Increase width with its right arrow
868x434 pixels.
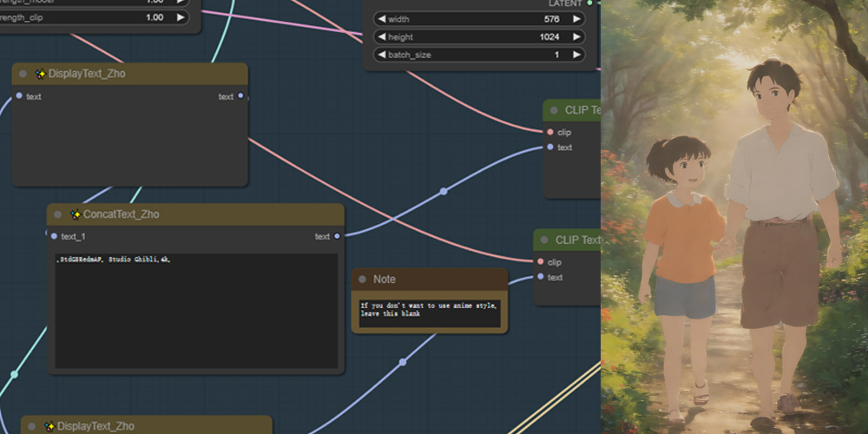(x=577, y=19)
